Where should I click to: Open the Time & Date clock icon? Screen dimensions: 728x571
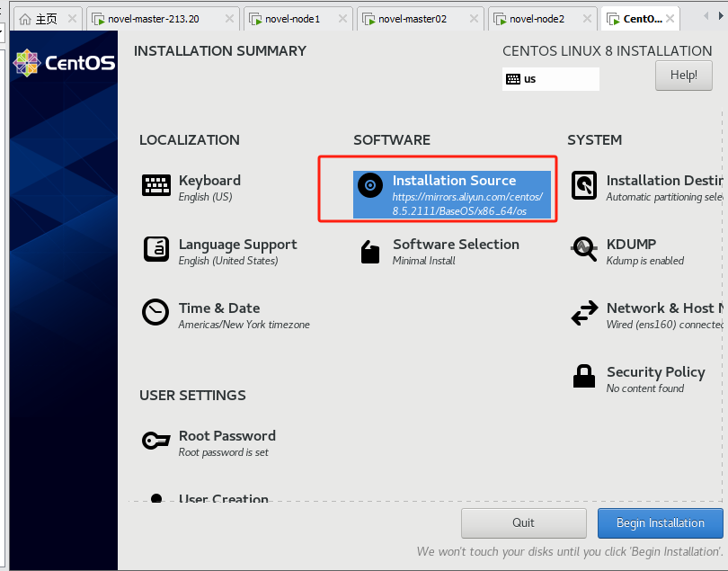155,312
